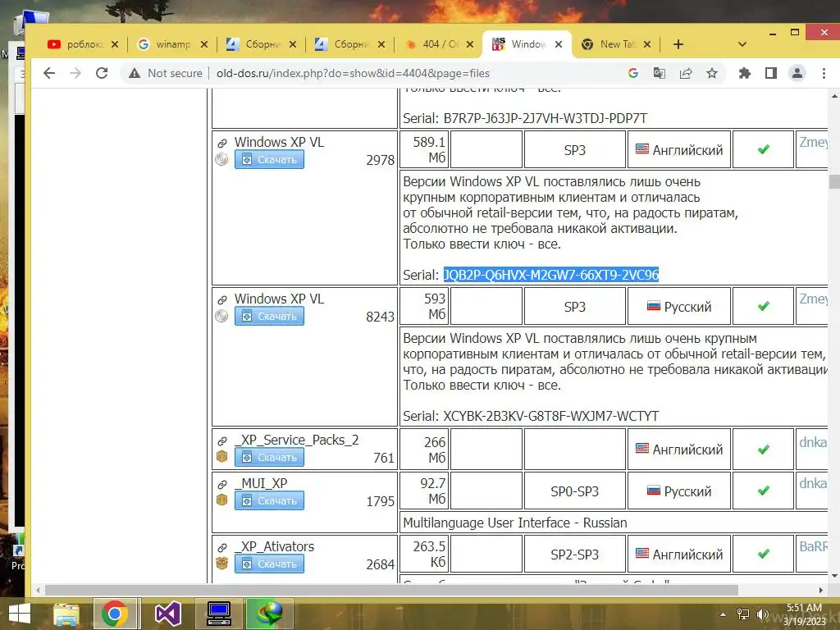
Task: Click the open box icon for _XP_Ativators
Action: 221,564
